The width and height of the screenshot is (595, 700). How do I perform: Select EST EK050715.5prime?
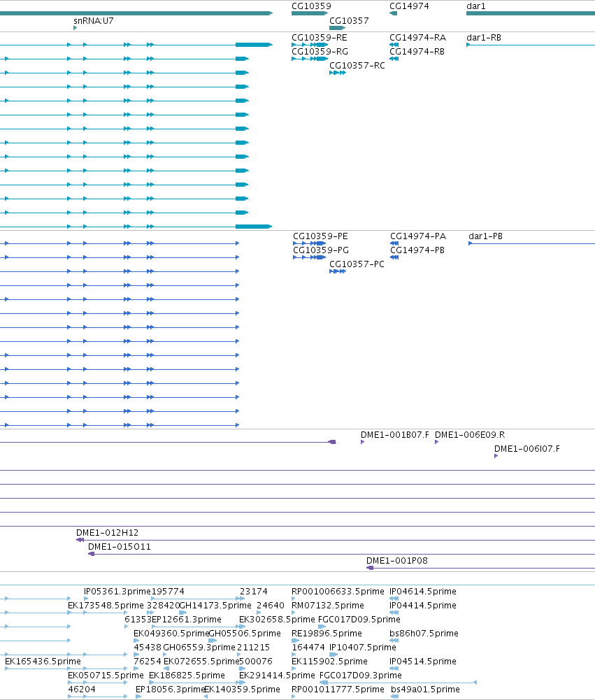point(106,676)
